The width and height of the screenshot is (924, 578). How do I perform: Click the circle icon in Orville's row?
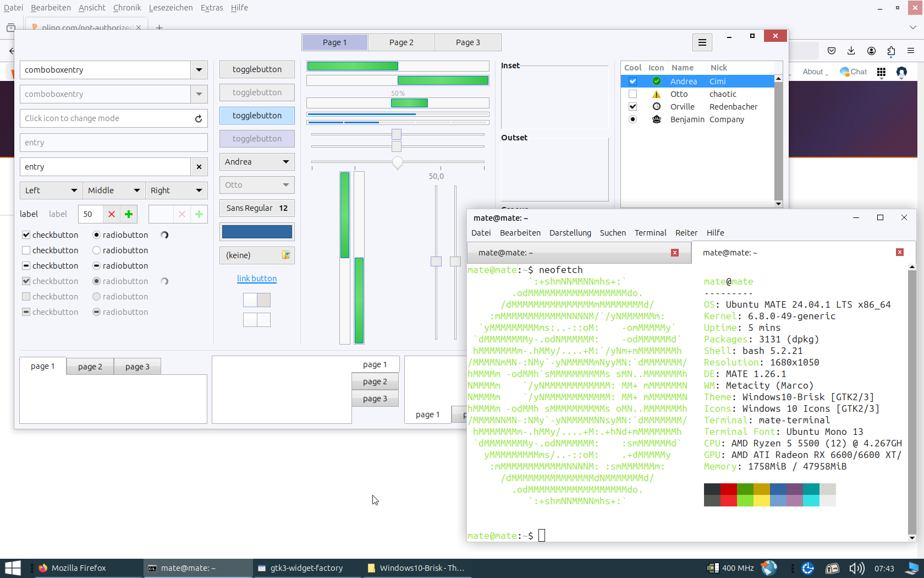657,107
